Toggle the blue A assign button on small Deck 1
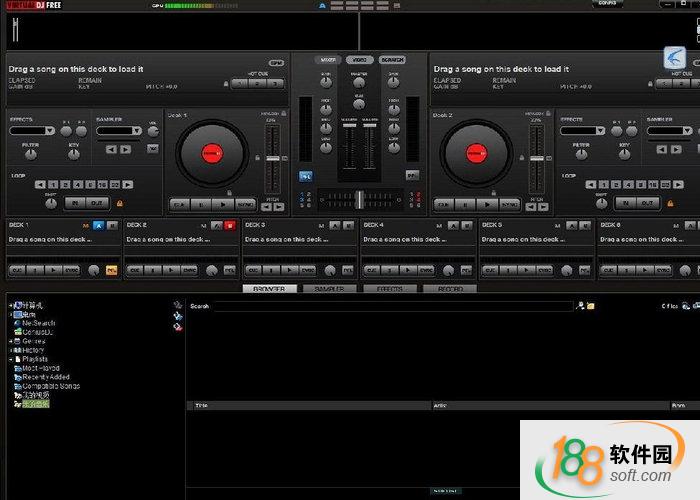Screen dimensions: 700x500 [x=98, y=226]
